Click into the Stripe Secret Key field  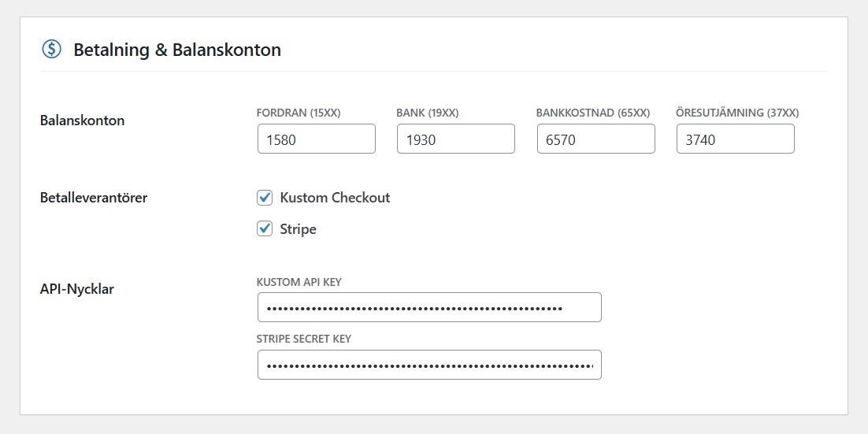click(x=429, y=365)
